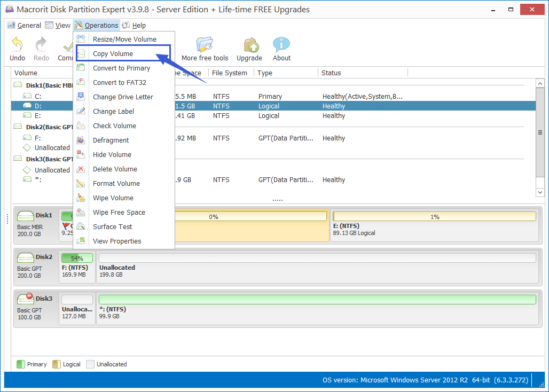Select Unallocated row under Disk3
This screenshot has width=549, height=392.
pyautogui.click(x=273, y=170)
